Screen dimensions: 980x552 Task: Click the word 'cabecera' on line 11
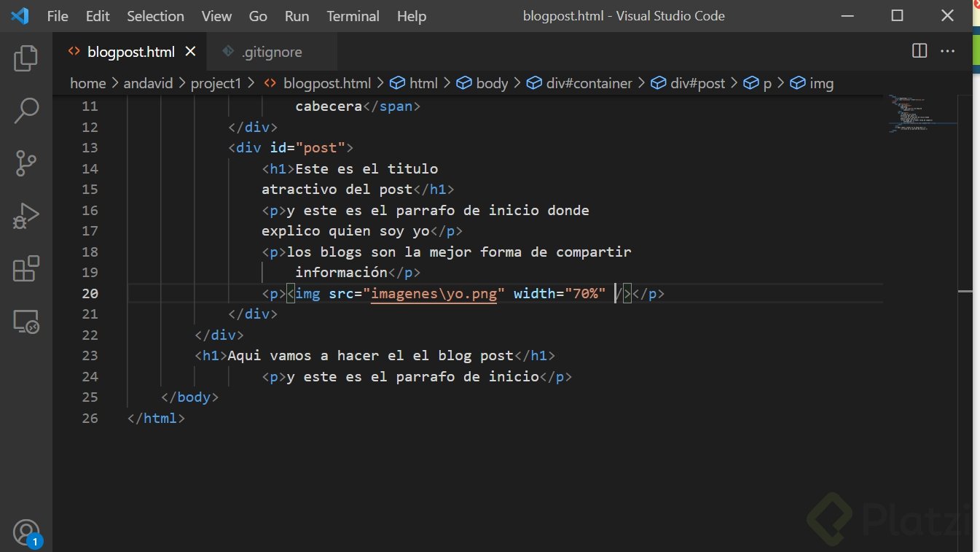(329, 106)
